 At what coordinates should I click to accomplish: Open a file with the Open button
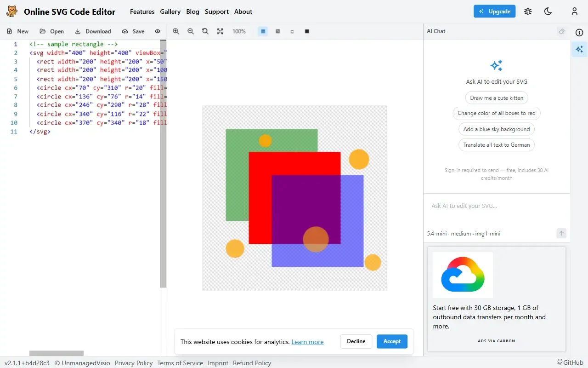(52, 31)
